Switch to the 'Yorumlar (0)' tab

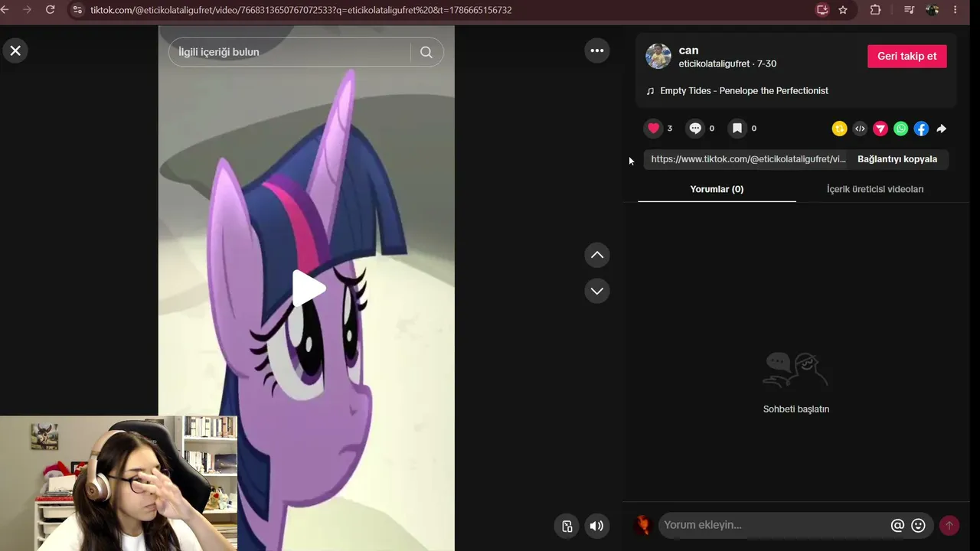click(717, 189)
